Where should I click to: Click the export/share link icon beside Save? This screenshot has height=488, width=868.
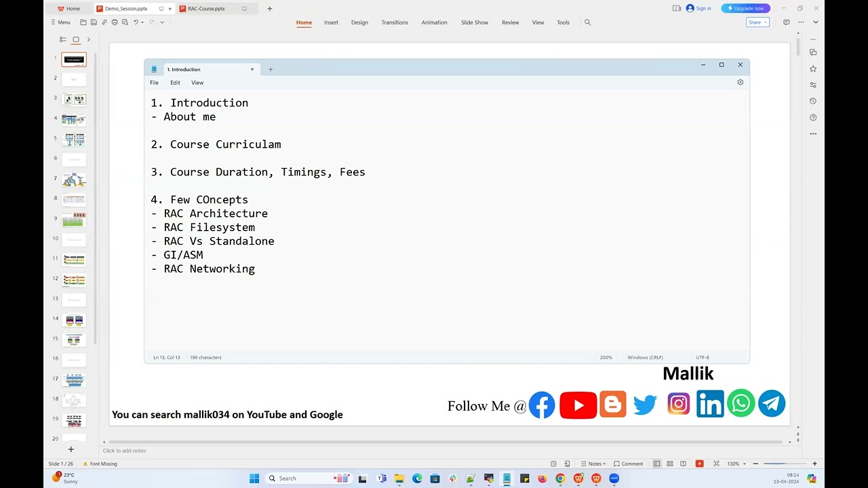pos(104,22)
